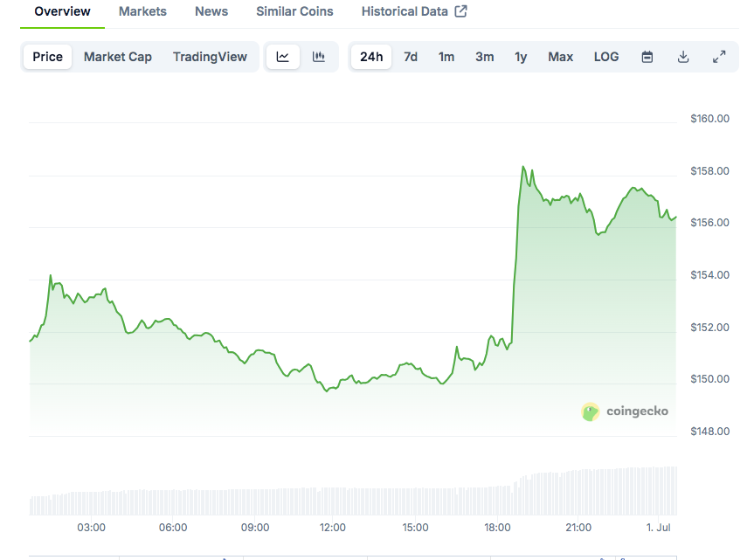Screen dimensions: 754x560
Task: Switch to line chart view icon
Action: (283, 57)
